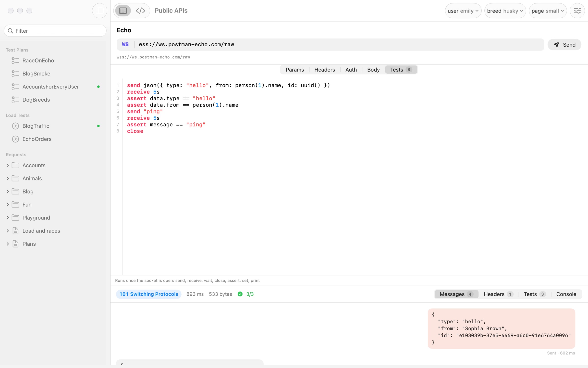This screenshot has height=368, width=588.
Task: Send the Echo WebSocket request
Action: click(x=564, y=45)
